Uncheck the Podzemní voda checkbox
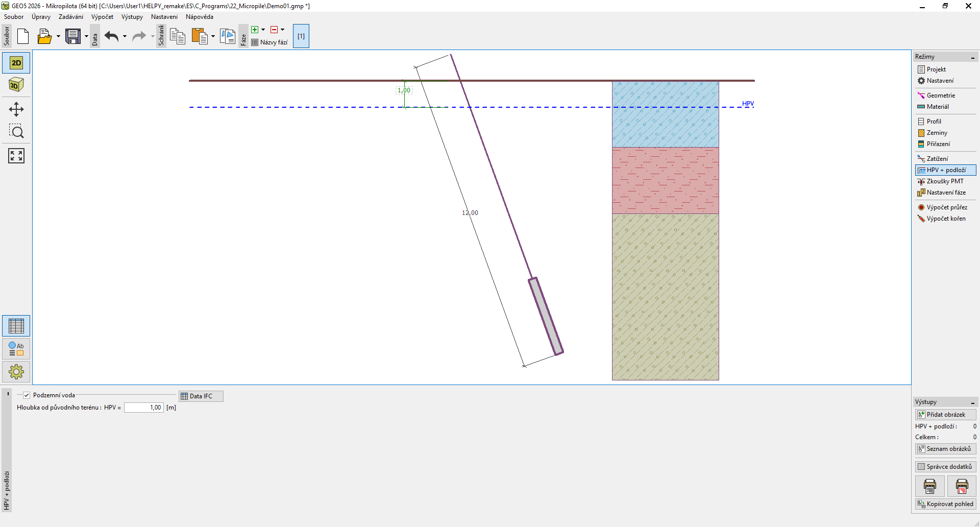Viewport: 980px width, 527px height. (27, 395)
